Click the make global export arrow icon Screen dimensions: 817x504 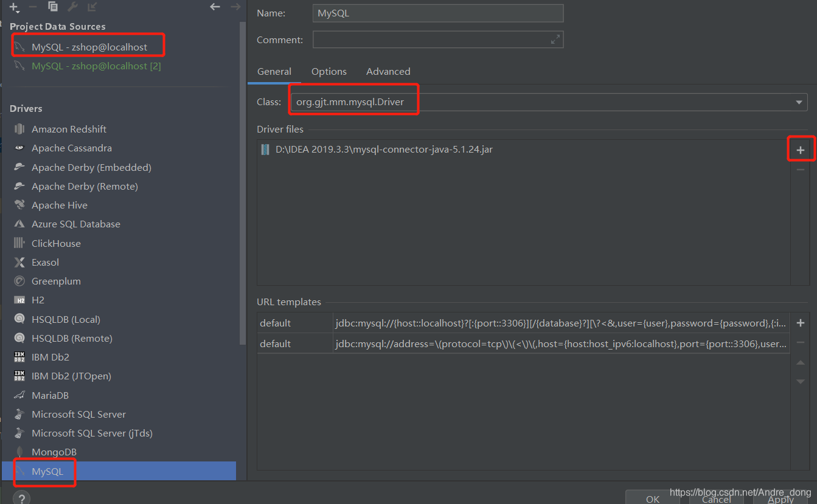pos(92,7)
